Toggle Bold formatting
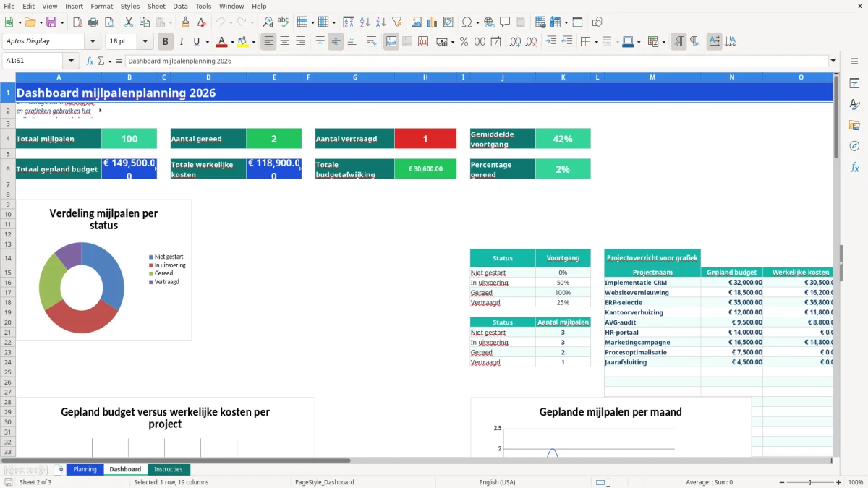 tap(166, 42)
